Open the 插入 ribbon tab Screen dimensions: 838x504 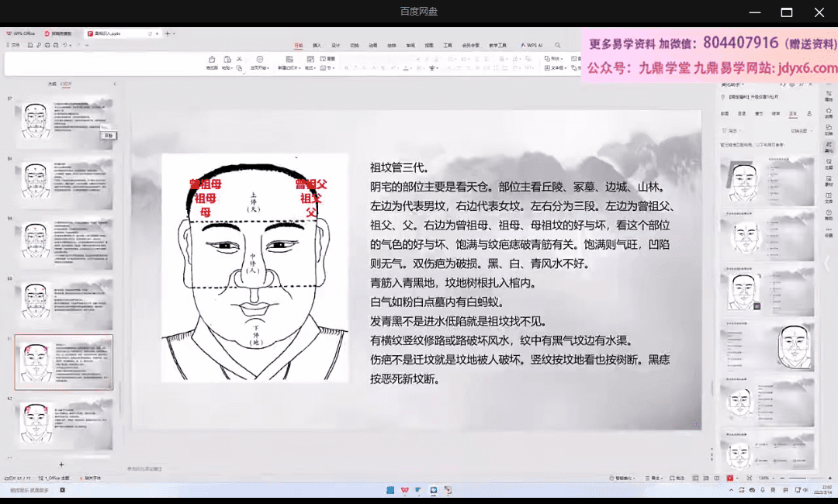[x=317, y=46]
